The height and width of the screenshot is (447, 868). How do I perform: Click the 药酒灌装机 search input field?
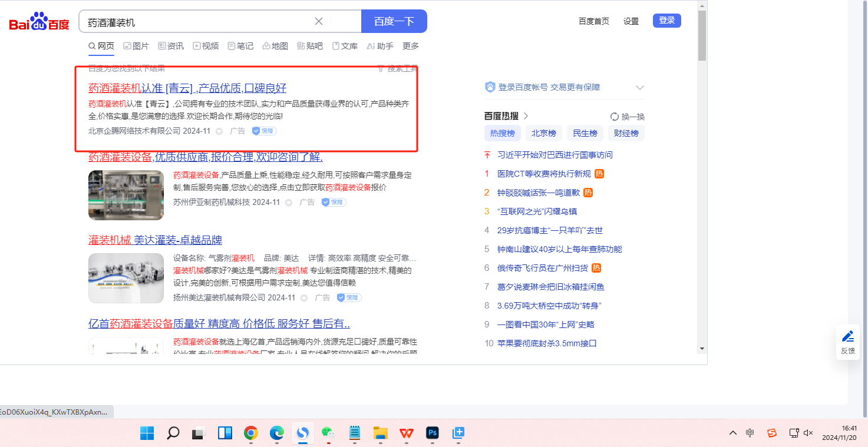pyautogui.click(x=197, y=22)
